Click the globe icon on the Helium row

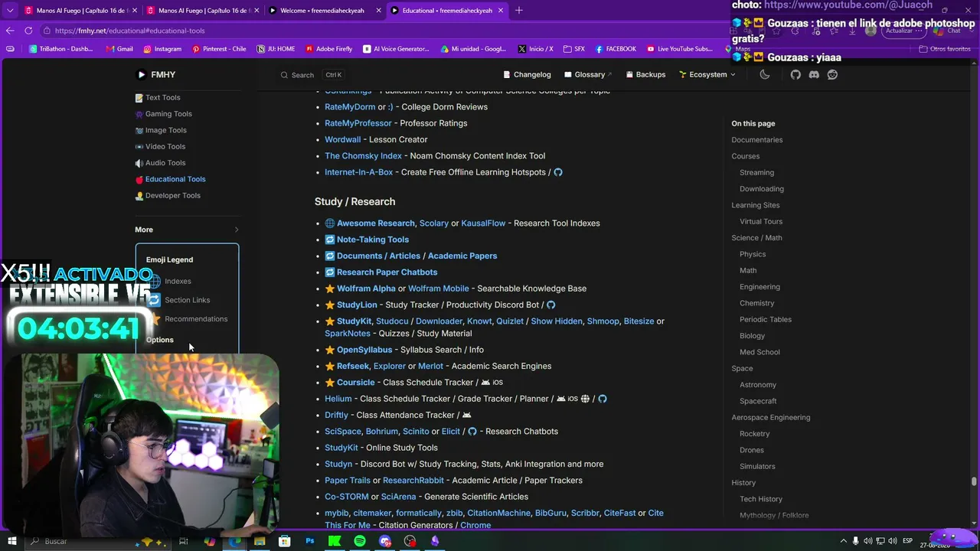coord(585,399)
